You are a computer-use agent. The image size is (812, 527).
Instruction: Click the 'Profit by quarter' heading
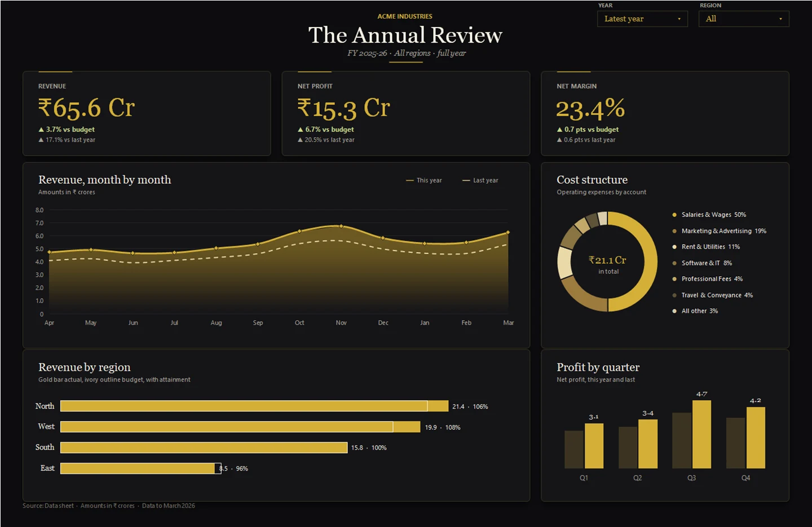[x=598, y=367]
